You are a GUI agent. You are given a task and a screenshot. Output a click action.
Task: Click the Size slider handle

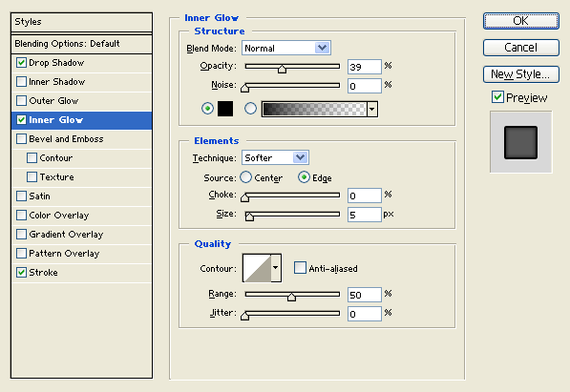(x=249, y=217)
